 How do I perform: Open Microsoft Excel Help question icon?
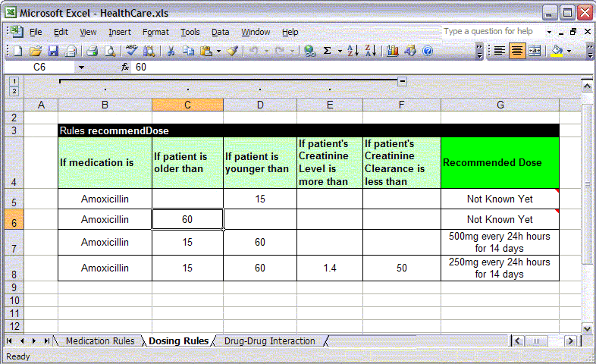click(x=428, y=51)
